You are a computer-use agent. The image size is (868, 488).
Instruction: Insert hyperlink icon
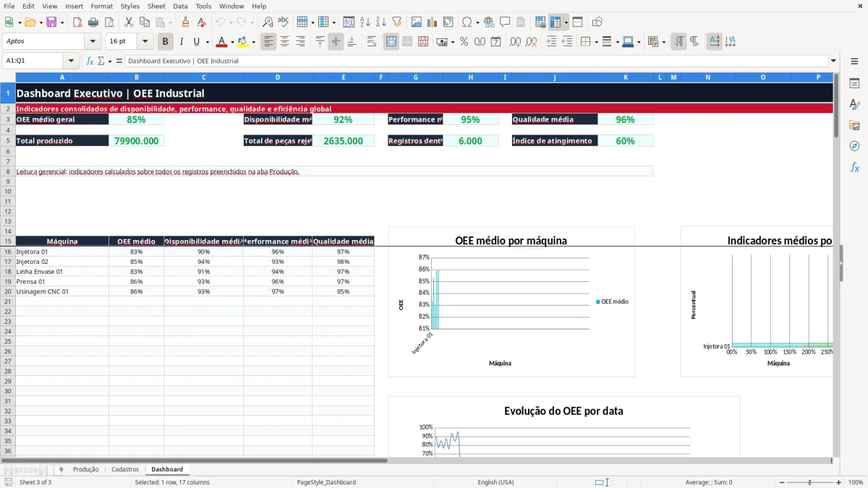pos(489,22)
